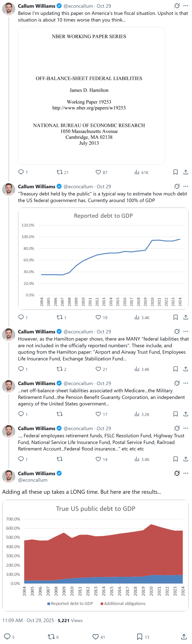
Task: Open the True US public debt chart
Action: 96,555
